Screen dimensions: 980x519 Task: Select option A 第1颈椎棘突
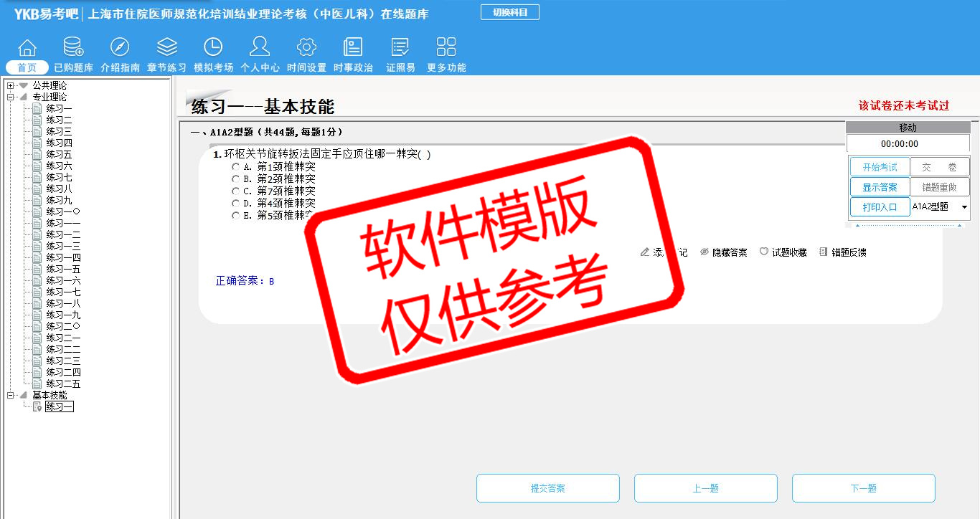click(235, 167)
